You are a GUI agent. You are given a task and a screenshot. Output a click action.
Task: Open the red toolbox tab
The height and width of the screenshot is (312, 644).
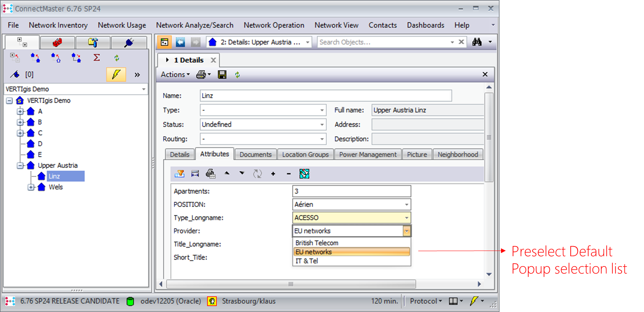[x=57, y=42]
